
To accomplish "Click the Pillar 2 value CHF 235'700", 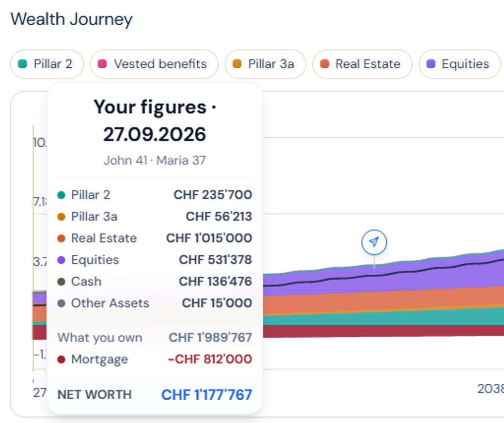I will 213,195.
